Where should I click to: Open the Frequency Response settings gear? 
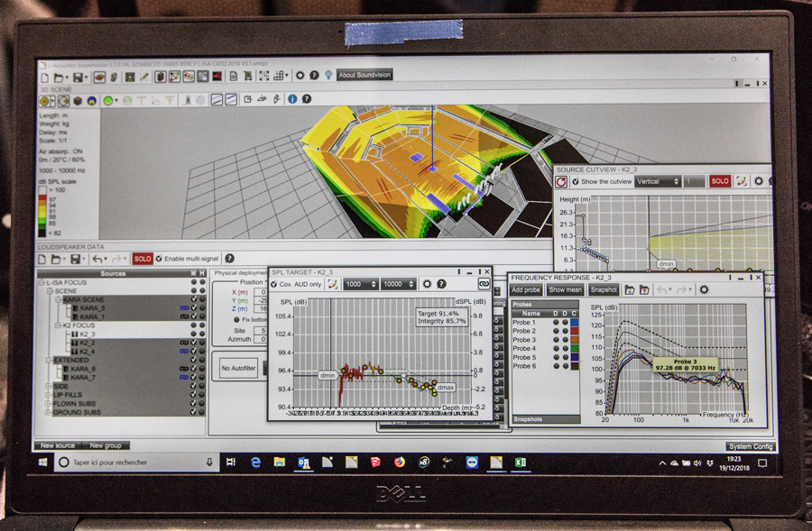(704, 289)
